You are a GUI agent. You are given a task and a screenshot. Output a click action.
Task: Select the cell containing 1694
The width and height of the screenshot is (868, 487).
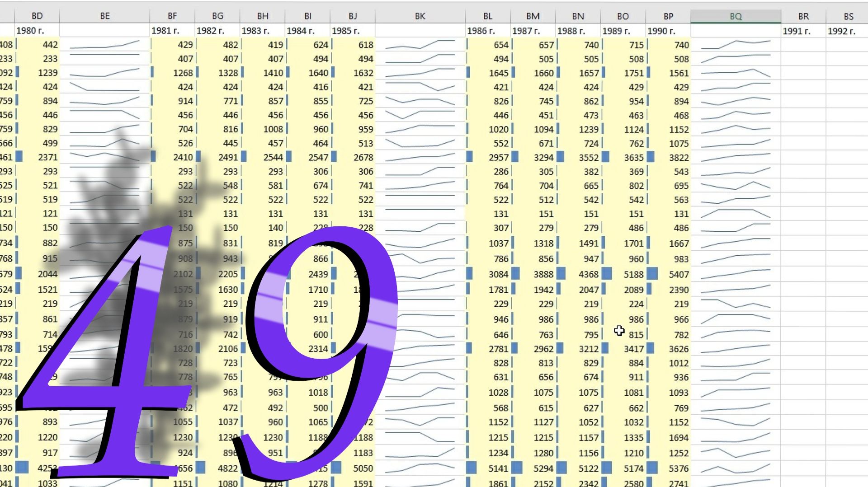click(x=668, y=437)
